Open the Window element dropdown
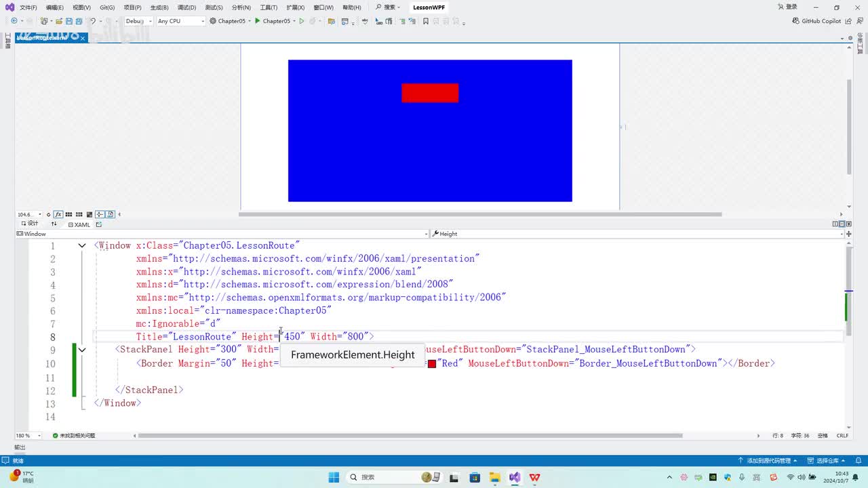This screenshot has width=868, height=488. 222,234
